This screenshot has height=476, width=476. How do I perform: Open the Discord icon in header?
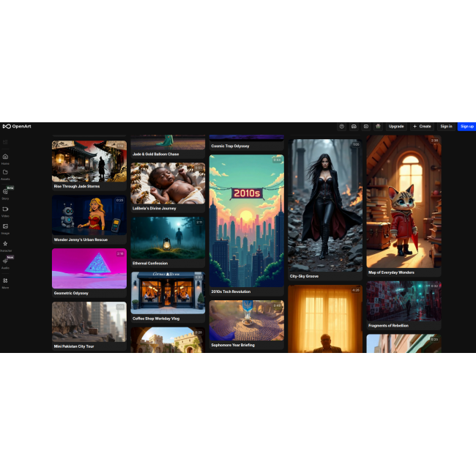click(x=354, y=126)
